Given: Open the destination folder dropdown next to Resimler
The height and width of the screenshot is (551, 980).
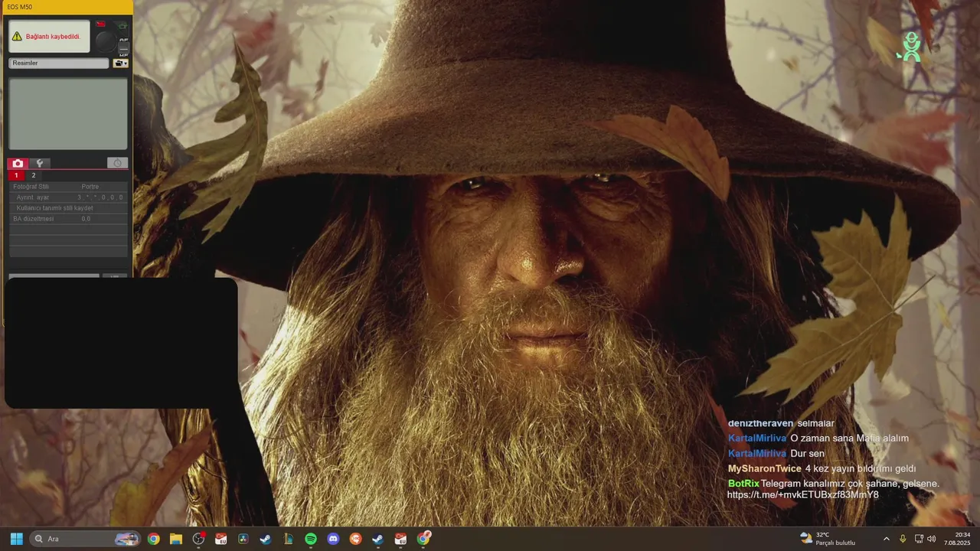Looking at the screenshot, I should (x=120, y=64).
